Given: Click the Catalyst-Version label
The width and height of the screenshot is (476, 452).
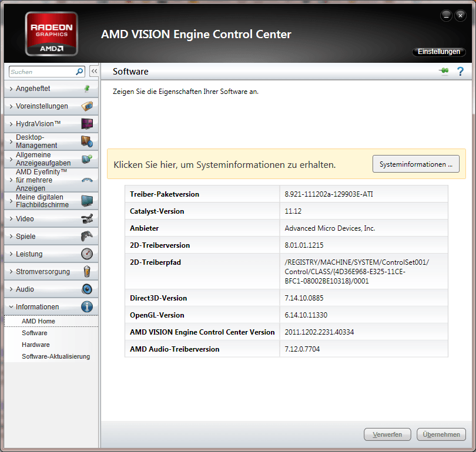Looking at the screenshot, I should pos(157,211).
